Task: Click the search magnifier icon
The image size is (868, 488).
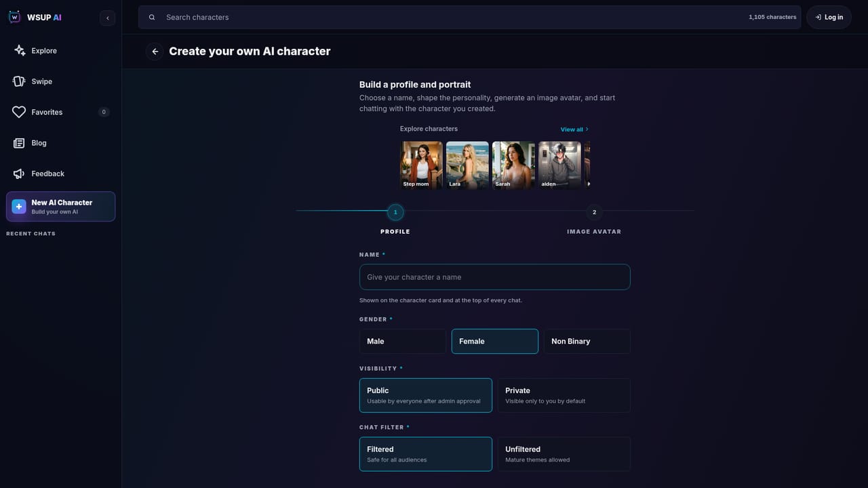Action: point(152,17)
